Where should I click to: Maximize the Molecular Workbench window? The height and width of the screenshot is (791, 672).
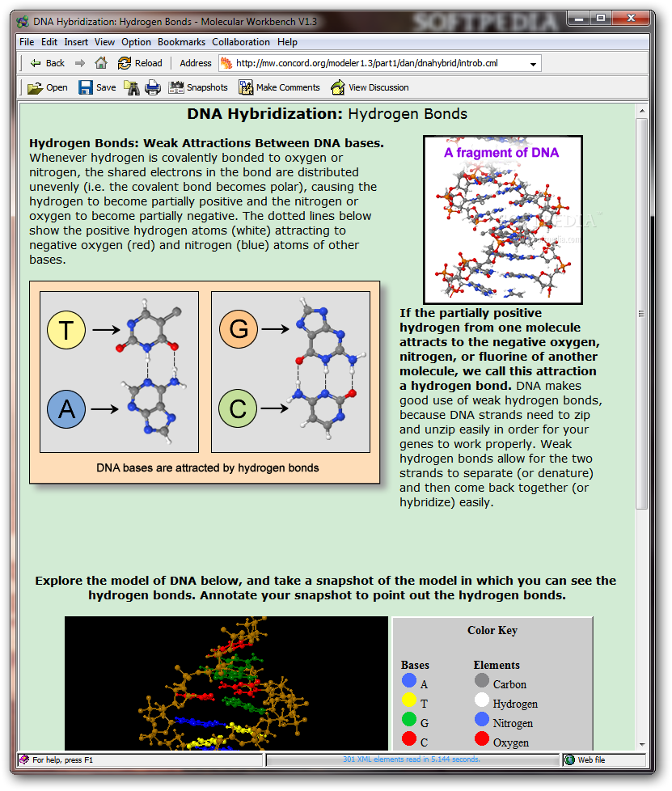(x=600, y=19)
